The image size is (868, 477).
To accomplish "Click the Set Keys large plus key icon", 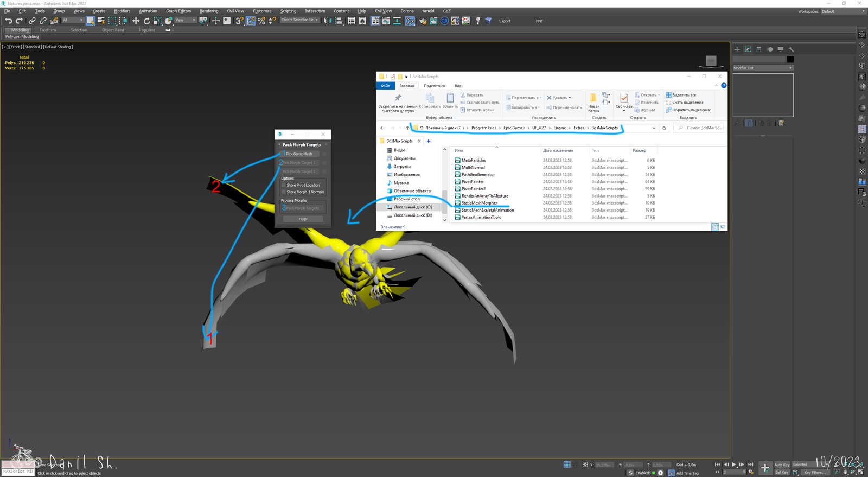I will 765,468.
